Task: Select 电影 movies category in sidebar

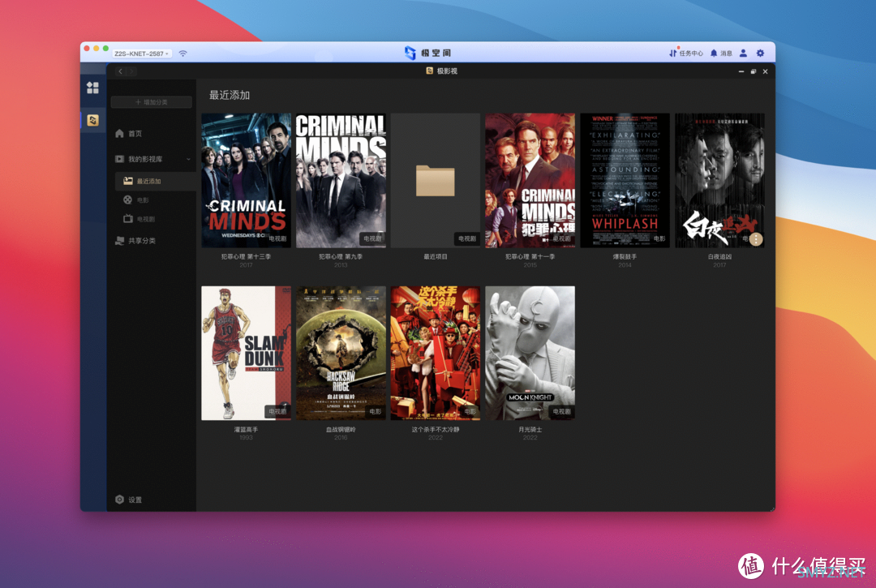Action: pyautogui.click(x=136, y=200)
